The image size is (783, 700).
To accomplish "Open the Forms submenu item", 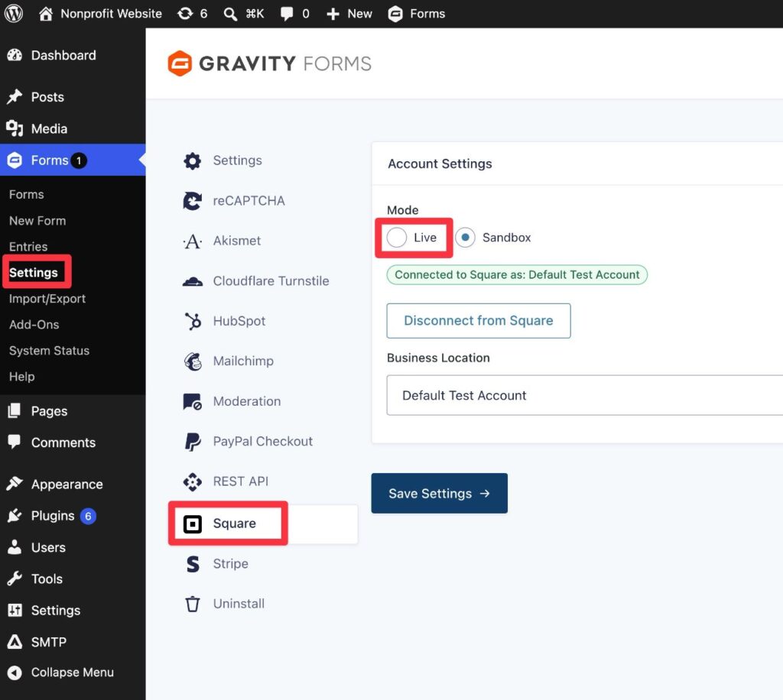I will (x=27, y=194).
